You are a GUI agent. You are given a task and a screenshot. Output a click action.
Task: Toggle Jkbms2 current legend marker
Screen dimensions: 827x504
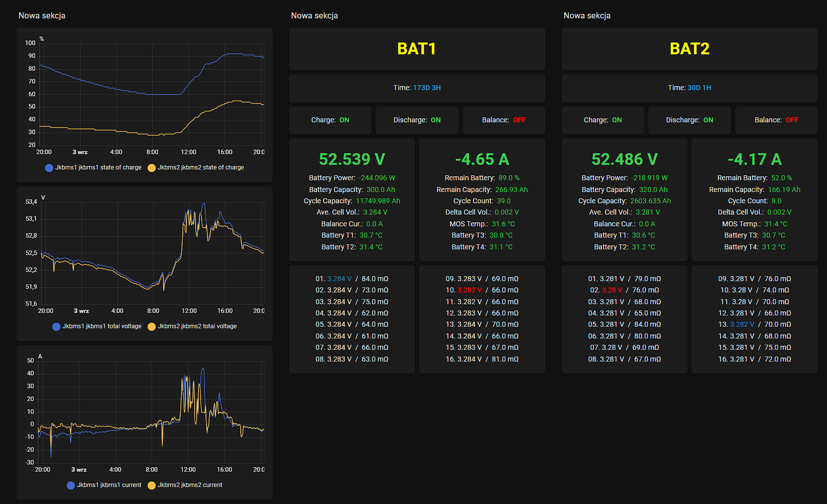(x=152, y=486)
